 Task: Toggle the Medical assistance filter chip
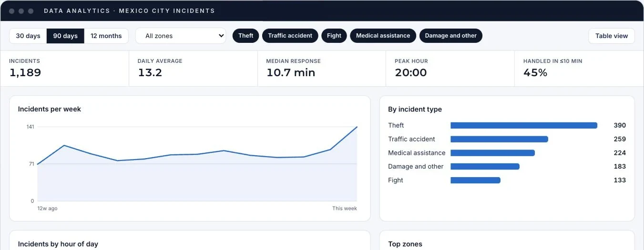coord(383,36)
